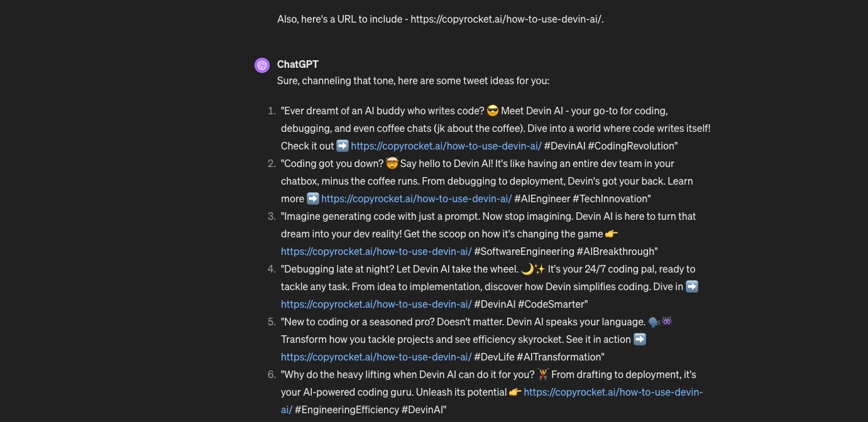Follow the copyrocket link in tweet idea 3
This screenshot has width=868, height=422.
point(376,251)
